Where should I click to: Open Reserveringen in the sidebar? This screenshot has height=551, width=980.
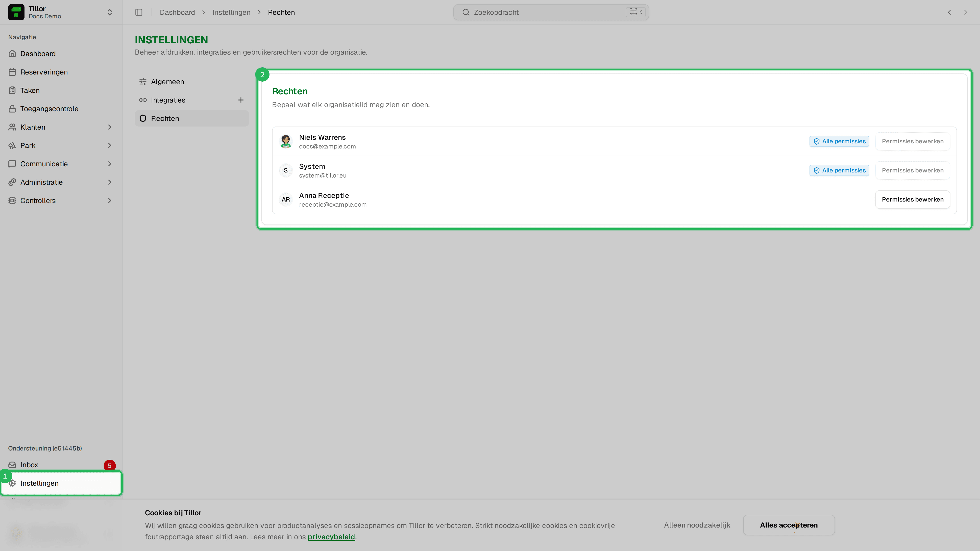coord(61,72)
